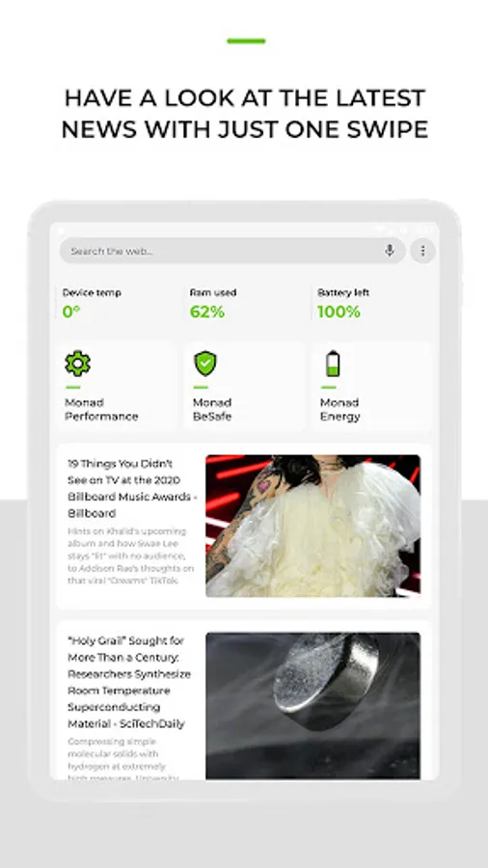Viewport: 488px width, 868px height.
Task: Select the Monad Energy label
Action: [339, 410]
